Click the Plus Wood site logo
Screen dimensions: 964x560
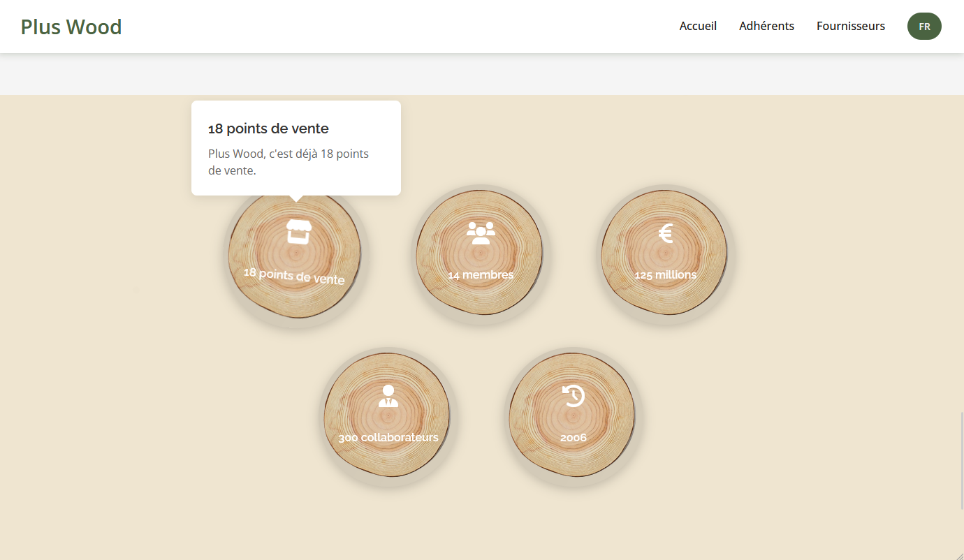tap(71, 27)
